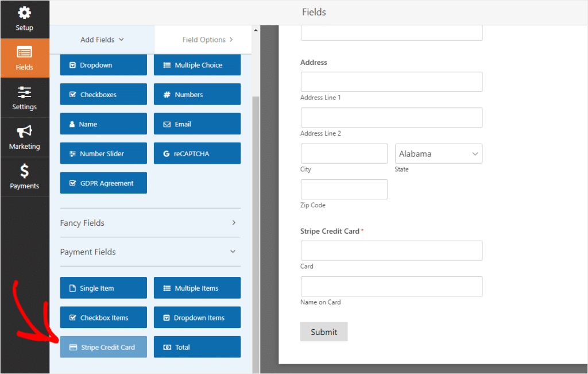
Task: Add the Checkboxes field
Action: 103,94
